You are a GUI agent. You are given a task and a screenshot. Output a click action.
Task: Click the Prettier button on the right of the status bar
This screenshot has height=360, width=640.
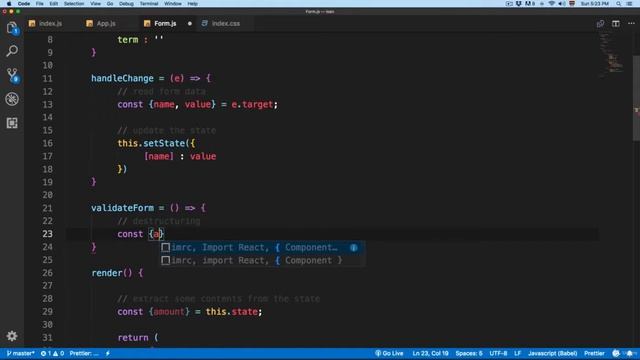point(594,353)
